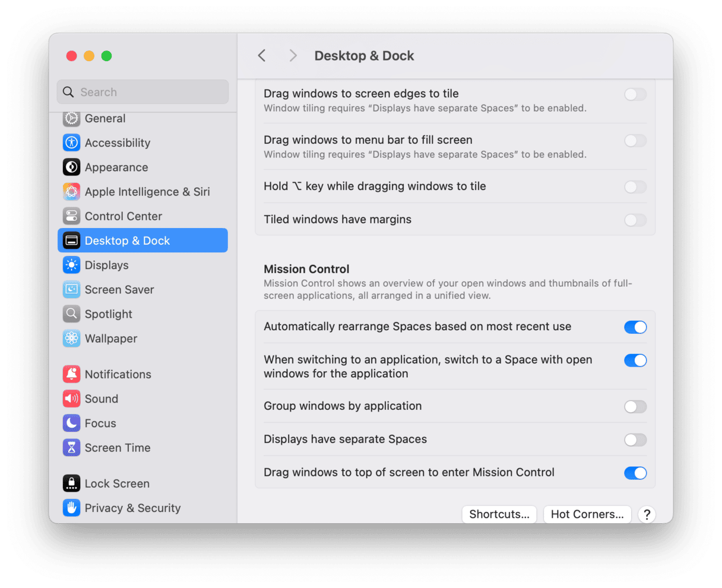The image size is (722, 588).
Task: Click the Screen Time hourglass icon
Action: [x=71, y=447]
